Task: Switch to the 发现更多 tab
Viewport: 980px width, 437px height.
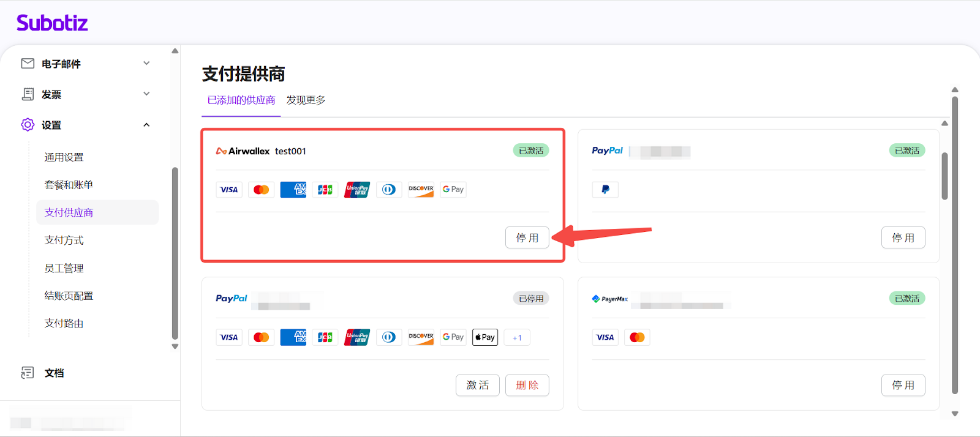Action: (306, 100)
